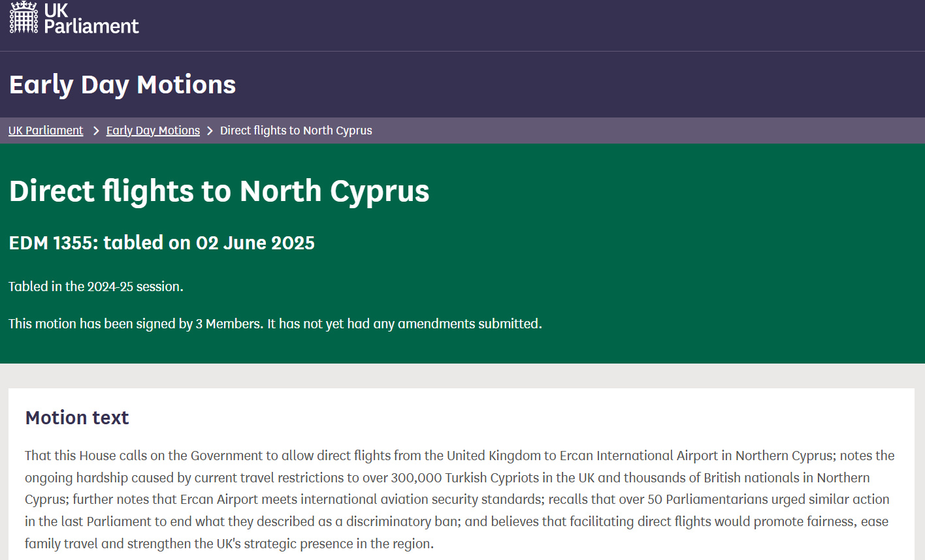925x560 pixels.
Task: Click the Early Day Motions banner heading
Action: point(122,85)
